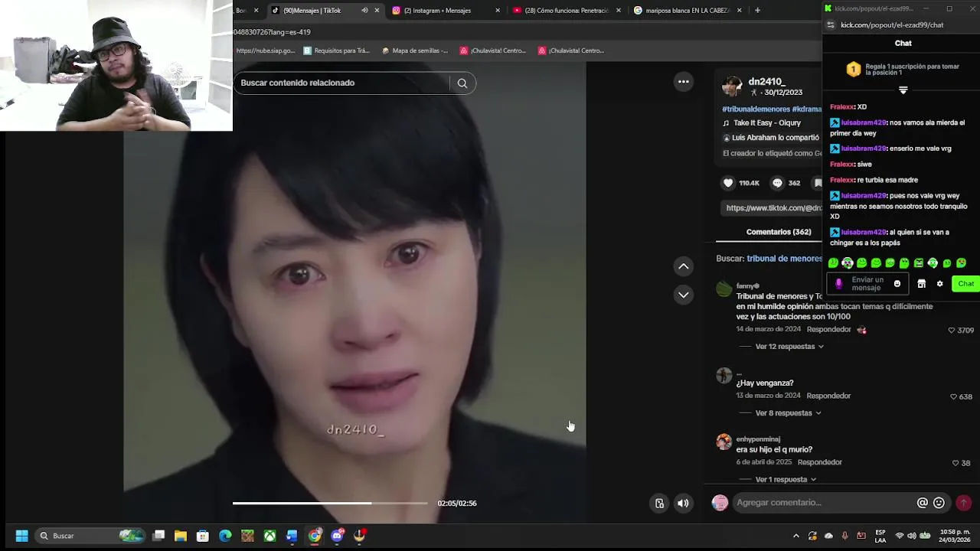980x551 pixels.
Task: Go to next video with down arrow
Action: pyautogui.click(x=684, y=295)
